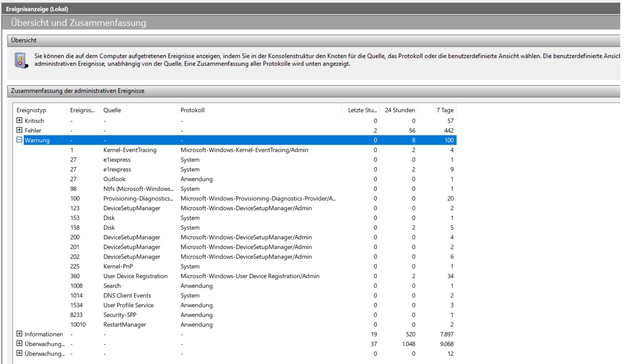Sort by Ereignis-ID column header
The width and height of the screenshot is (628, 364).
click(x=83, y=110)
